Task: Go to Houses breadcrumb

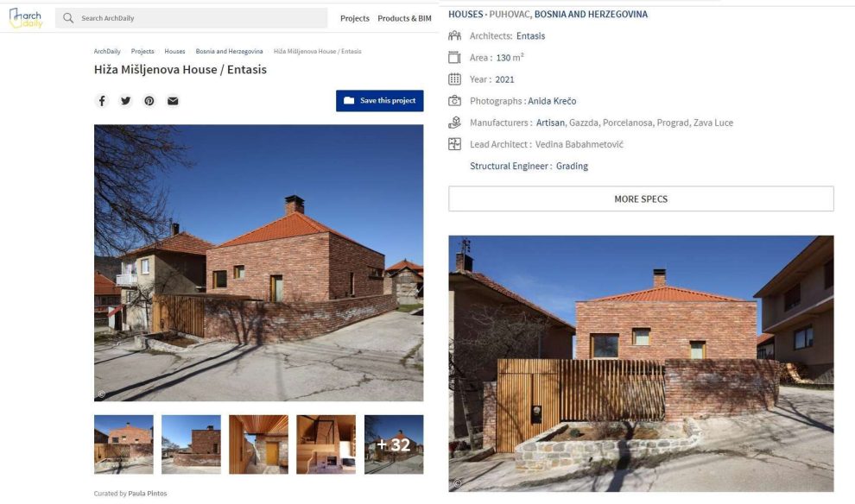Action: [174, 51]
